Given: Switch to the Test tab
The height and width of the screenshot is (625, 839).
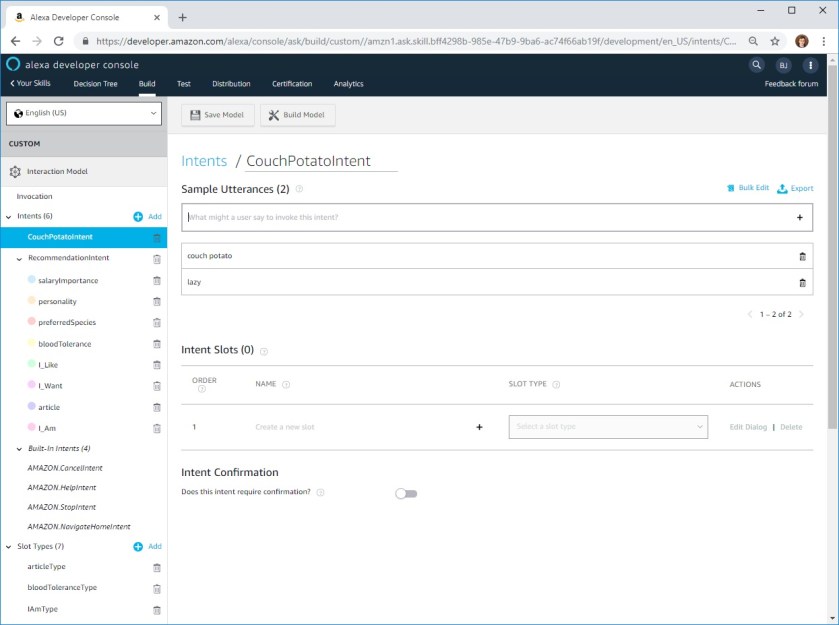Looking at the screenshot, I should [184, 84].
